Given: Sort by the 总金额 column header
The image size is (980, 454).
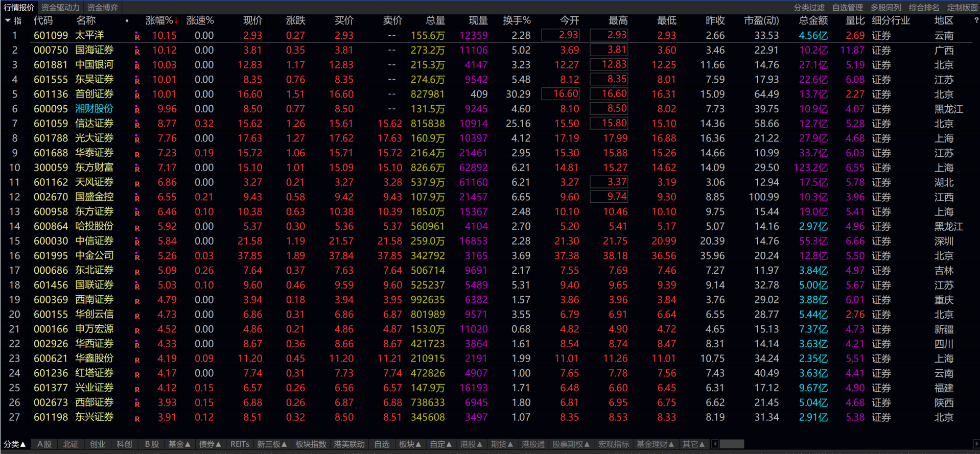Looking at the screenshot, I should 813,20.
